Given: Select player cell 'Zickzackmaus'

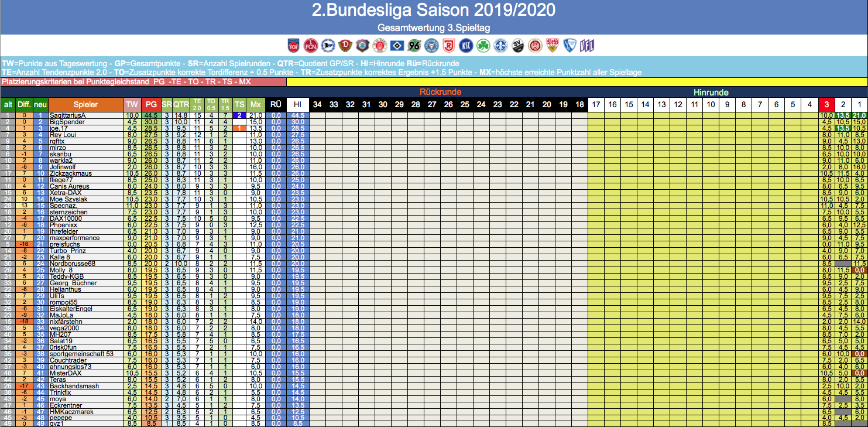Looking at the screenshot, I should coord(85,173).
